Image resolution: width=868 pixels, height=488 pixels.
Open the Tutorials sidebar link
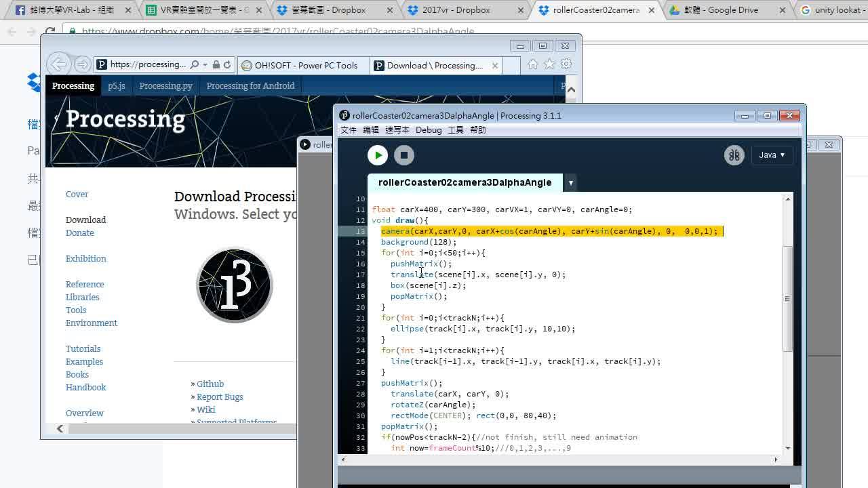point(83,349)
